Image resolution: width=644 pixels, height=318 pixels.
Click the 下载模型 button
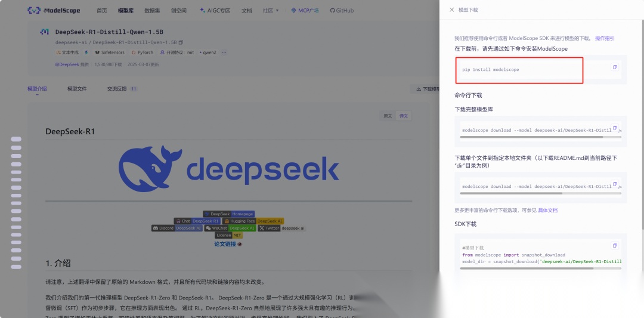pos(426,89)
